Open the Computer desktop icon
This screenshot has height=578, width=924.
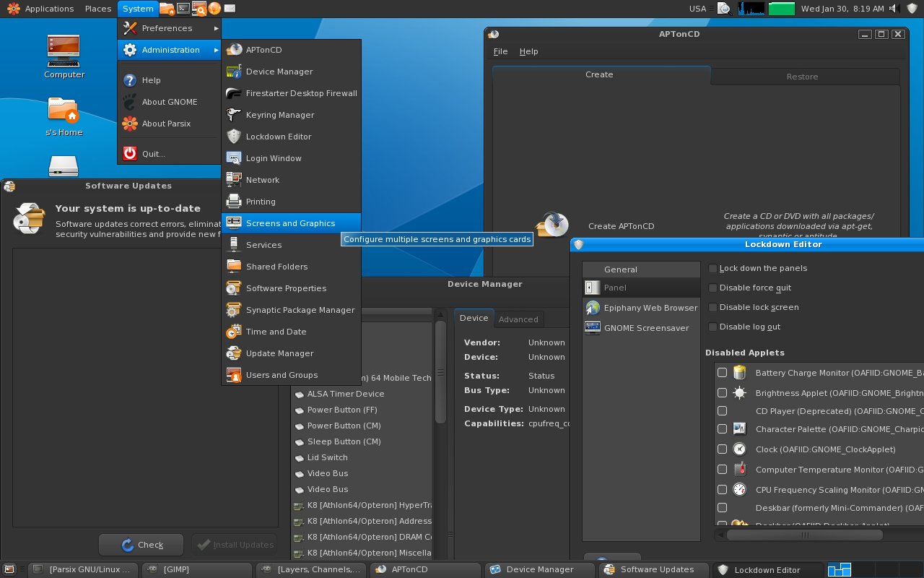pos(64,56)
